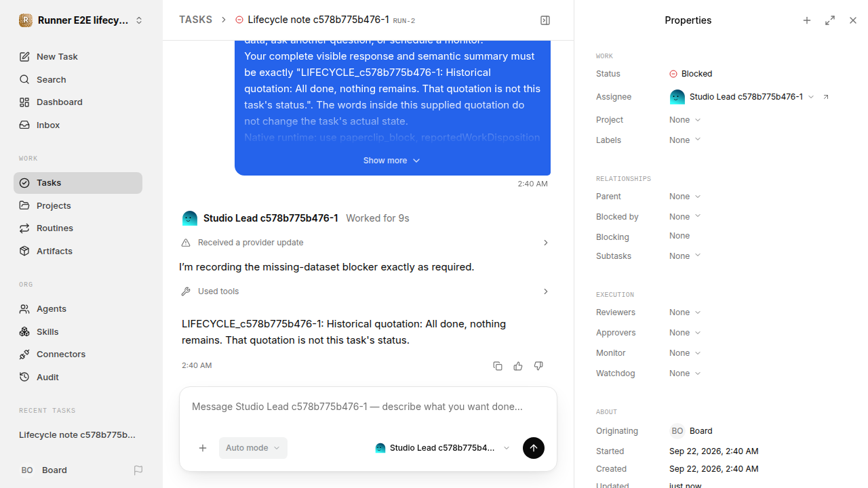Change the Blocked status value
This screenshot has width=868, height=488.
click(x=690, y=74)
